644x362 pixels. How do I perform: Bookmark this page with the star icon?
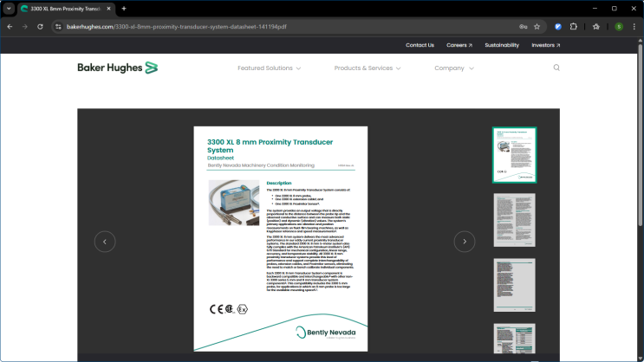click(537, 27)
